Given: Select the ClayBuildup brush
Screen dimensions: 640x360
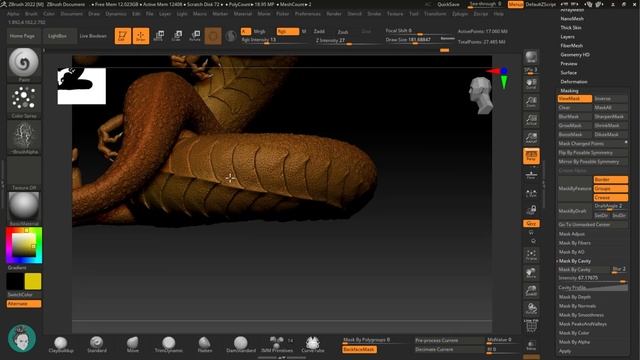Looking at the screenshot, I should (x=61, y=344).
